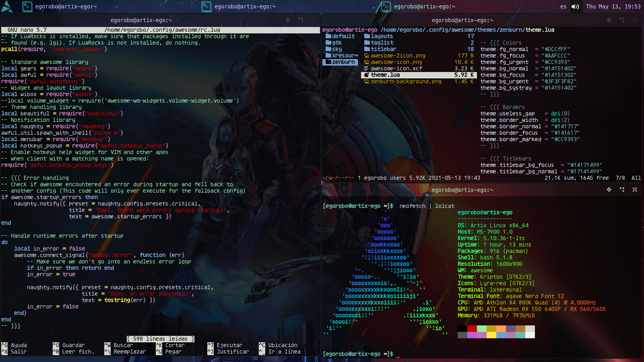Toggle floating mode on the ranger window
The image size is (644, 362).
[x=609, y=20]
